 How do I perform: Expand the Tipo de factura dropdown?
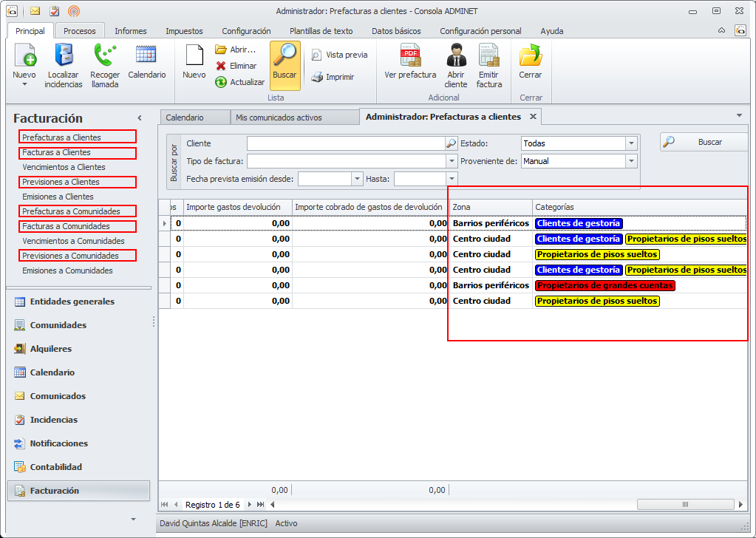click(x=452, y=161)
